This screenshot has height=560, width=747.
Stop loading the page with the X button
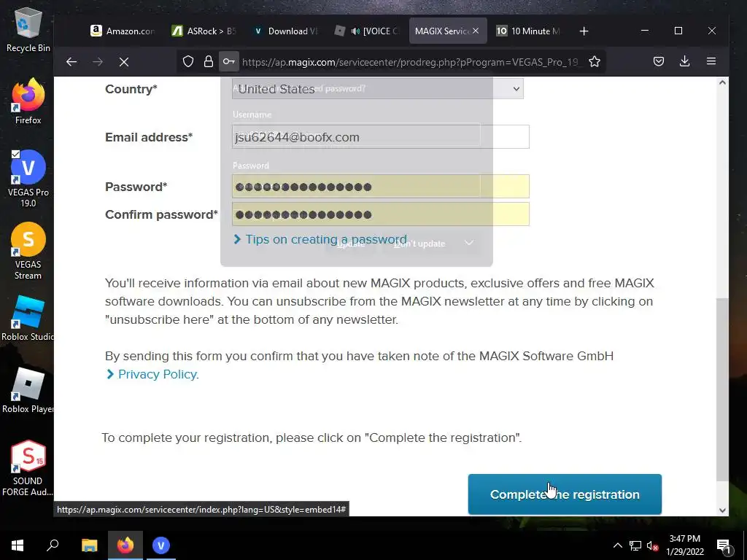124,61
